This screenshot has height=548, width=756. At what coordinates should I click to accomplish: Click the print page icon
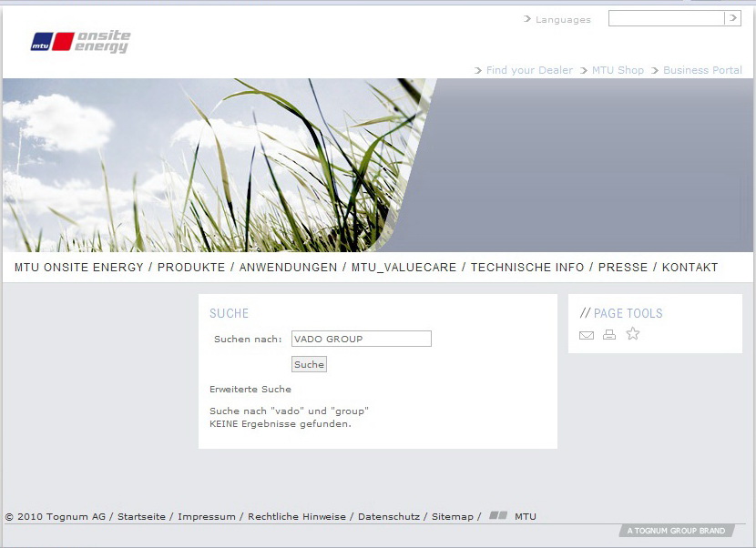(x=609, y=334)
